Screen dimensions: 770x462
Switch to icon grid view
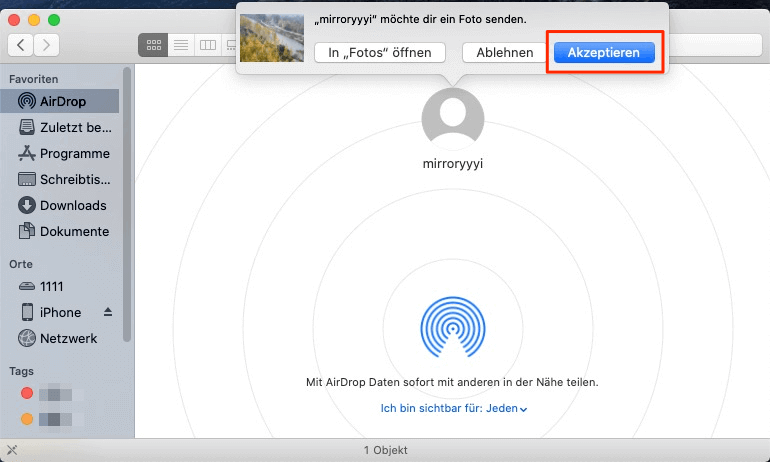153,45
